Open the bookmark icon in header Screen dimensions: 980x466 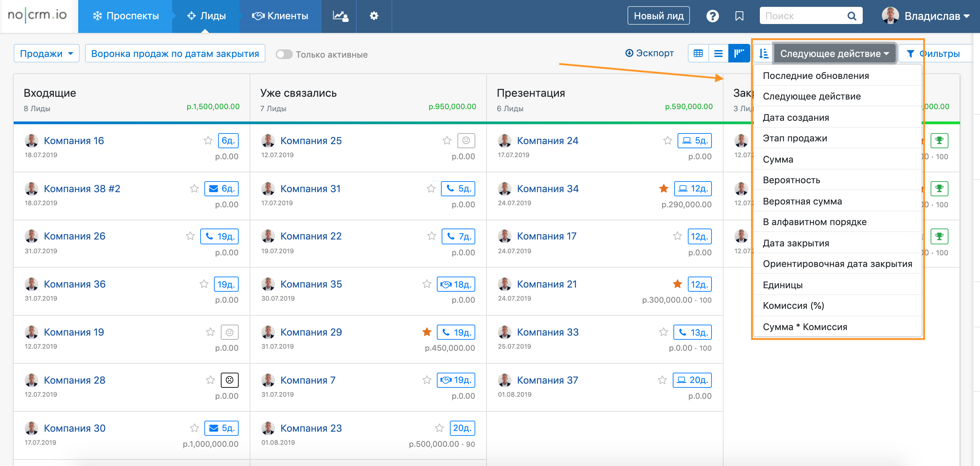739,16
